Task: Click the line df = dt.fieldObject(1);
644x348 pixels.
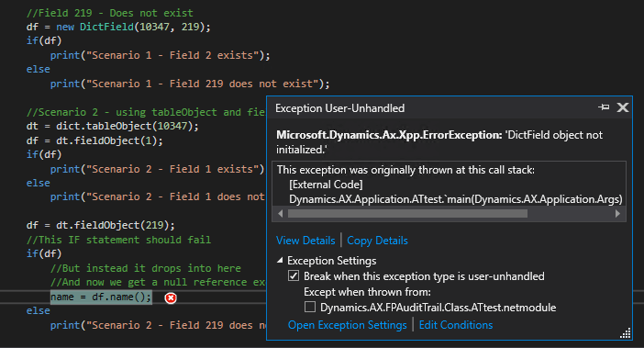Action: (94, 140)
